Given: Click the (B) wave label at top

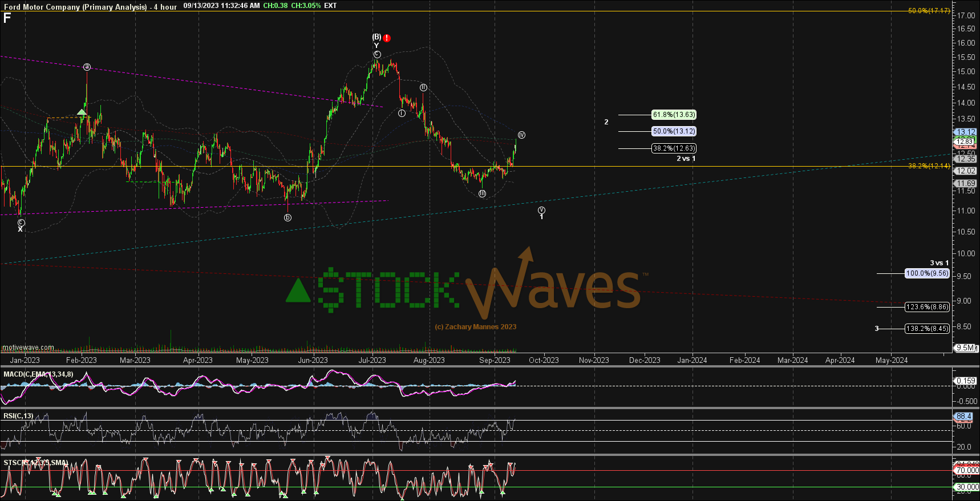Looking at the screenshot, I should click(376, 37).
